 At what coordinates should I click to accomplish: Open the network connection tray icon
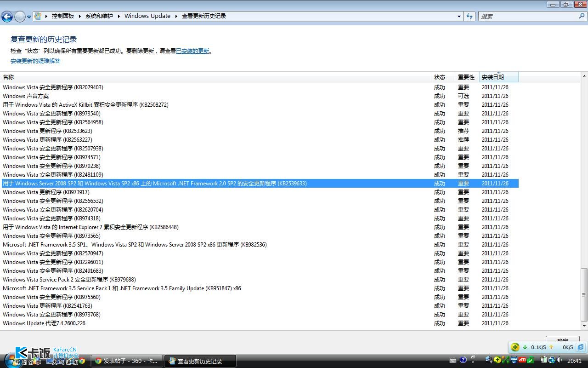[552, 360]
